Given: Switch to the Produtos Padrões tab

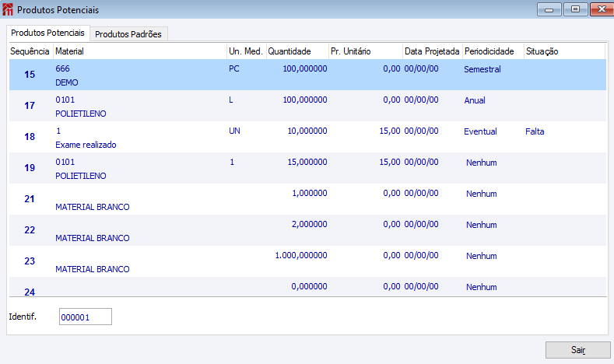Looking at the screenshot, I should (128, 34).
